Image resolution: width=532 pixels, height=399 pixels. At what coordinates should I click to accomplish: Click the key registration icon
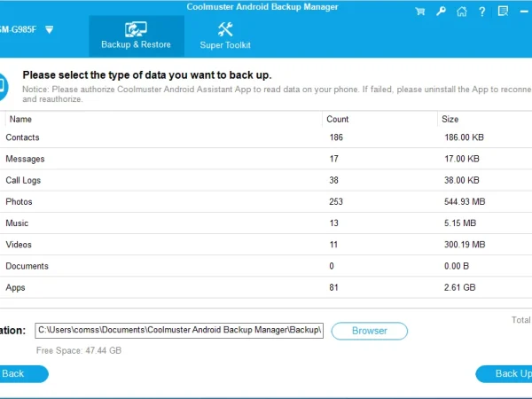[441, 12]
